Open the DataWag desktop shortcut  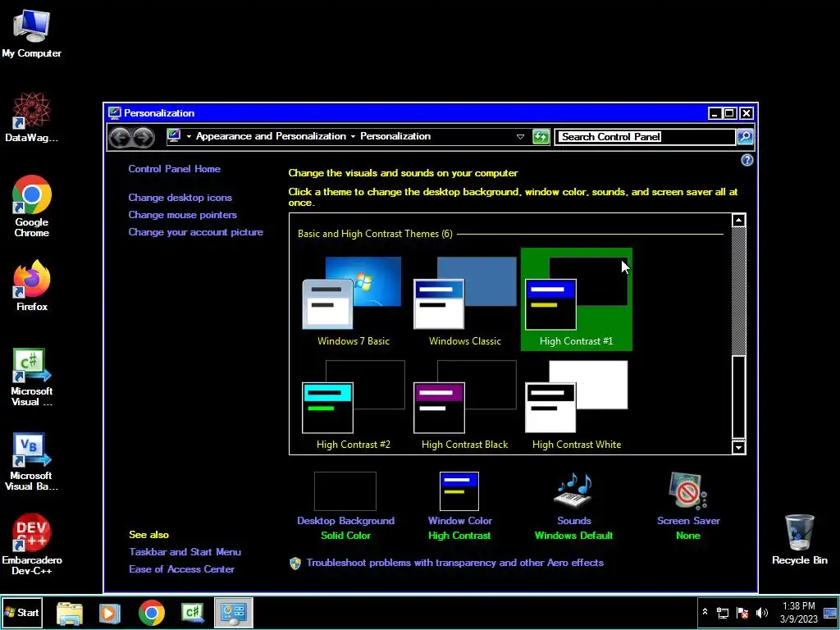(31, 116)
